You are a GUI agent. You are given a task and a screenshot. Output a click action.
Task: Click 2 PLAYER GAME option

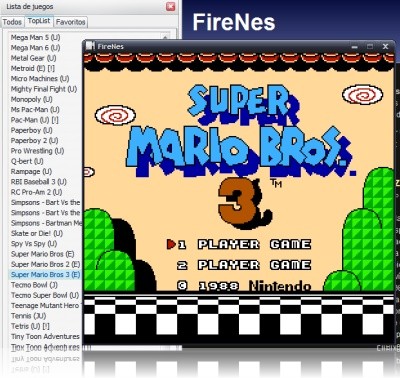[x=244, y=265]
